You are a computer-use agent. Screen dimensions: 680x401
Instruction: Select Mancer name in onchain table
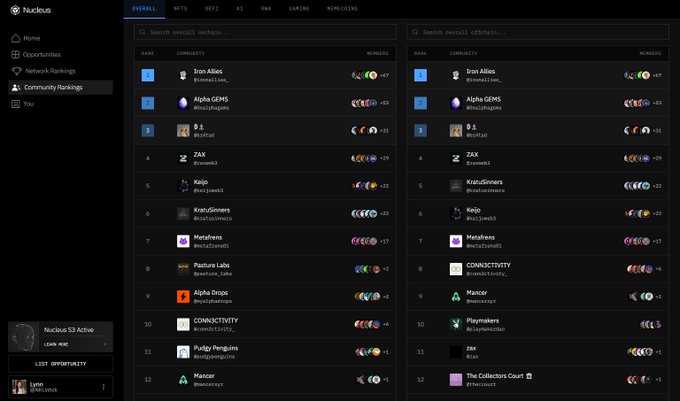click(x=204, y=376)
